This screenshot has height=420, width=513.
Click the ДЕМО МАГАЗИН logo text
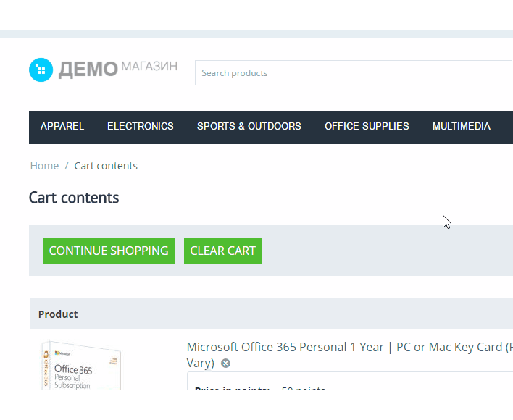click(117, 69)
